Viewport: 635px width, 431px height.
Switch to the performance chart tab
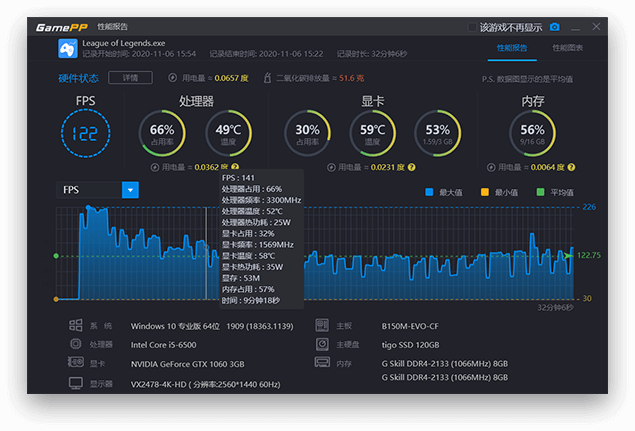pos(568,48)
